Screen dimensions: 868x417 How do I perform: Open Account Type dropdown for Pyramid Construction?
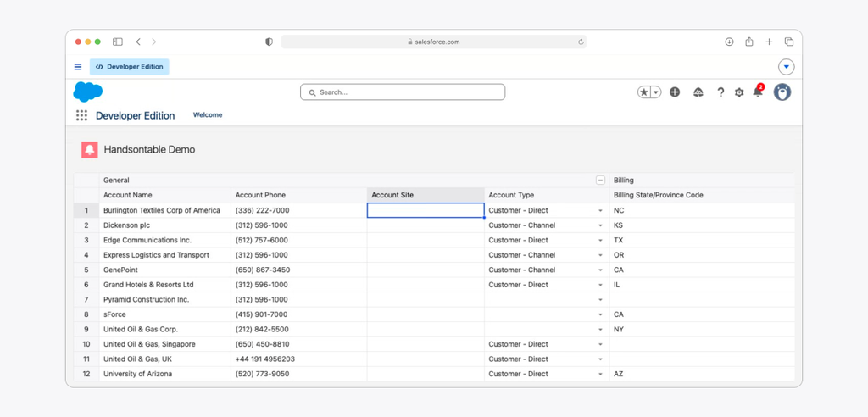tap(600, 300)
